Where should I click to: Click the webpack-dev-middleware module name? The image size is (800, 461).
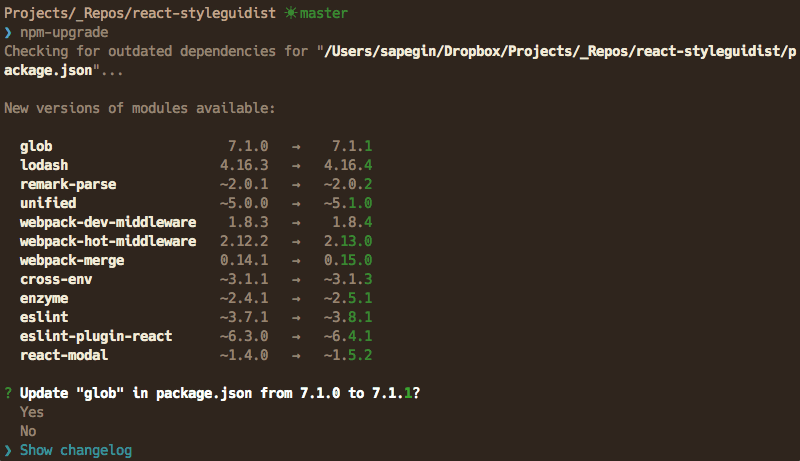(108, 222)
